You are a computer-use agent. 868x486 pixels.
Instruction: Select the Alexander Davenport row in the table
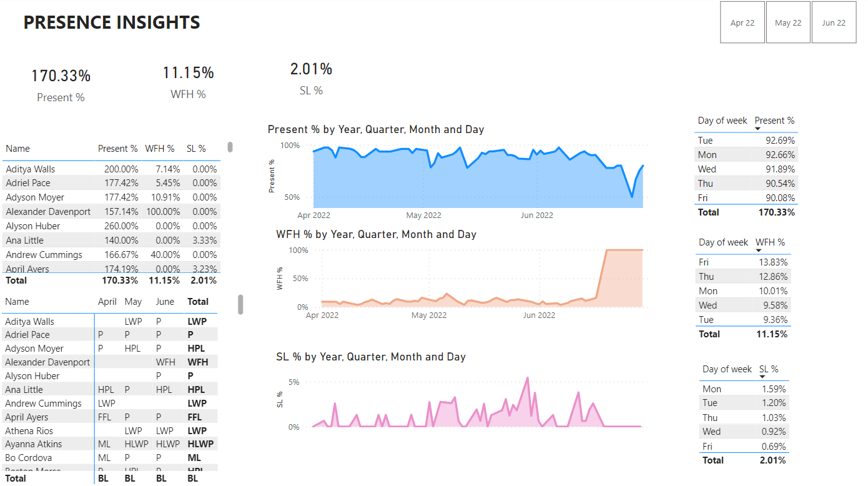(48, 211)
